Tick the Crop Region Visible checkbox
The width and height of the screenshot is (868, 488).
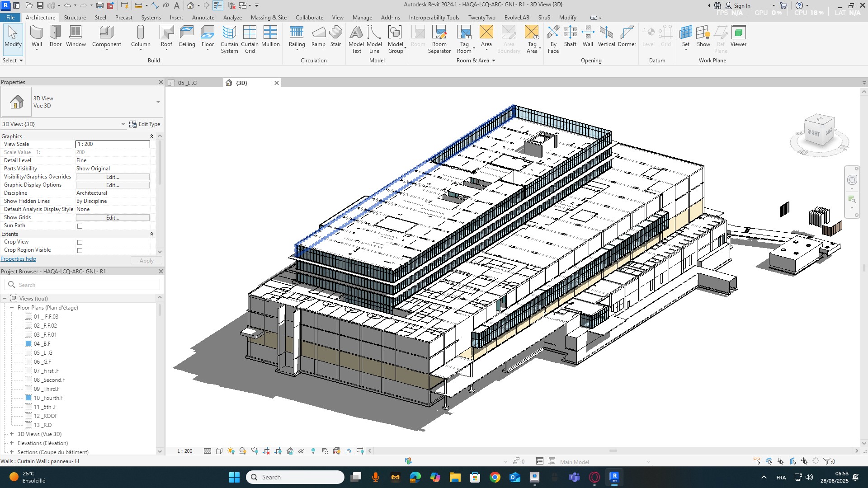[x=80, y=250]
